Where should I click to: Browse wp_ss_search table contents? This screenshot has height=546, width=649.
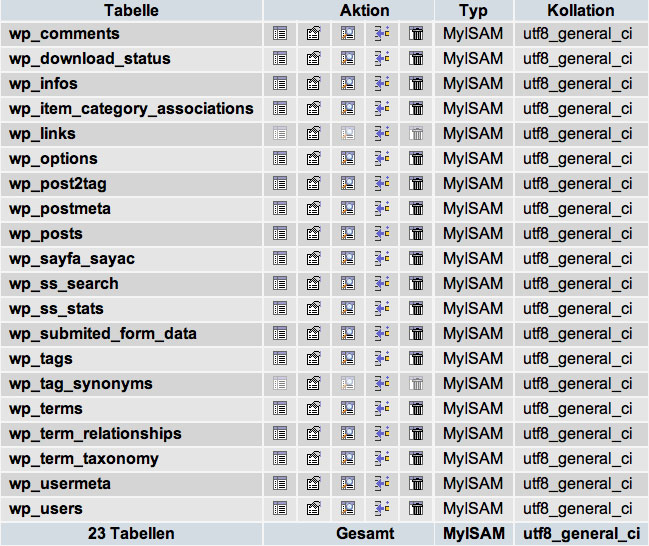coord(280,283)
